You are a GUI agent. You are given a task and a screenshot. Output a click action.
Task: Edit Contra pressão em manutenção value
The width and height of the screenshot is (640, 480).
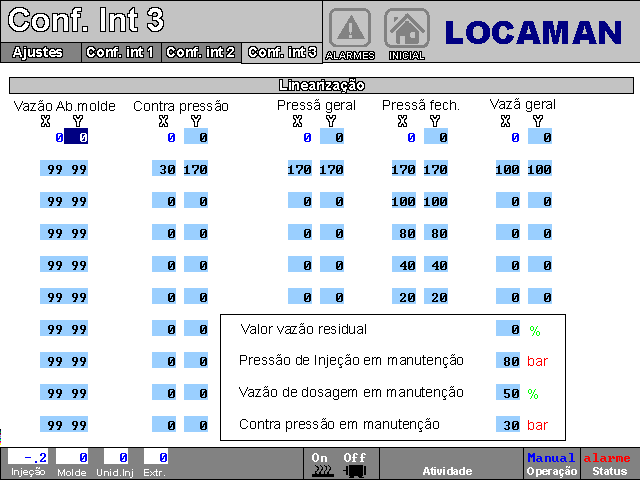(509, 425)
